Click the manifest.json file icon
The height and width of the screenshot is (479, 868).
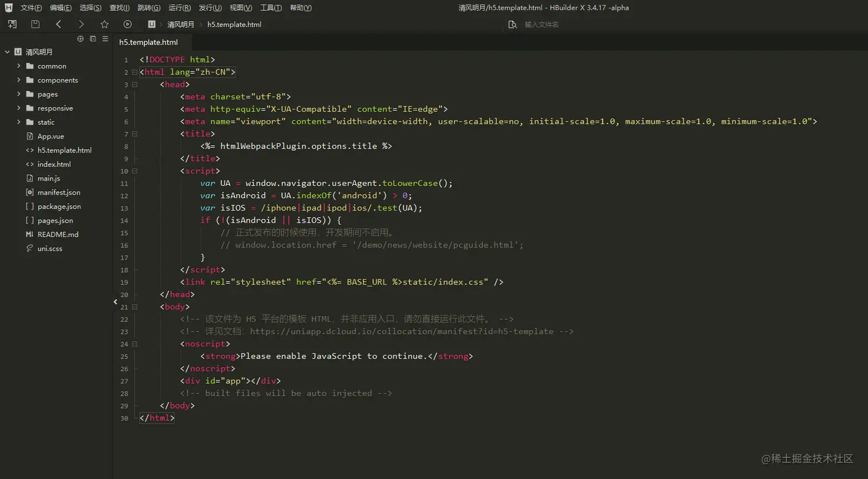(30, 192)
